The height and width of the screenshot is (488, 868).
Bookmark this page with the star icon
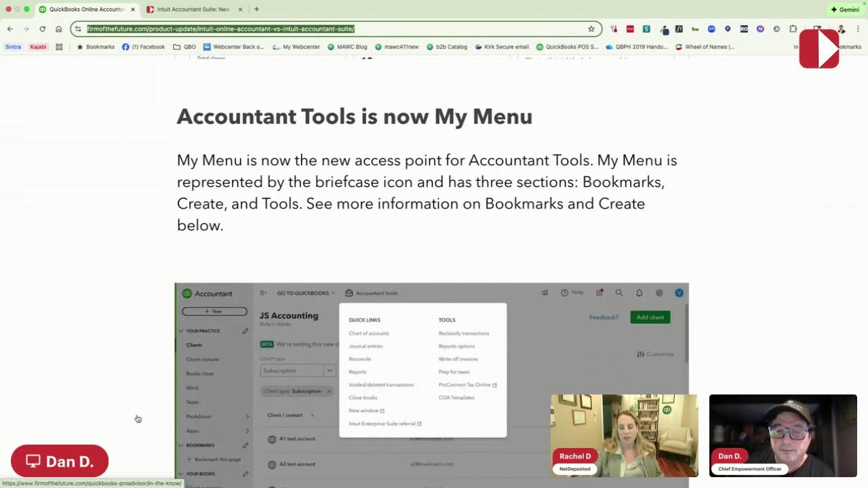point(591,29)
